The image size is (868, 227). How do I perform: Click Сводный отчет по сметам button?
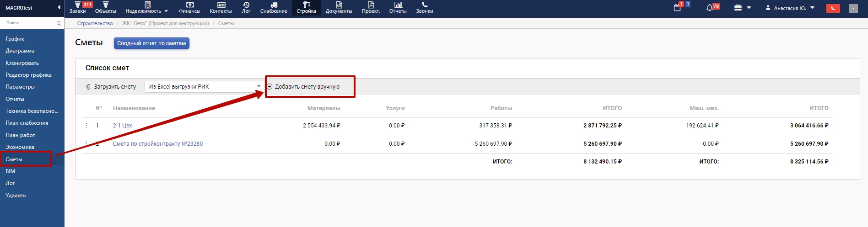151,43
